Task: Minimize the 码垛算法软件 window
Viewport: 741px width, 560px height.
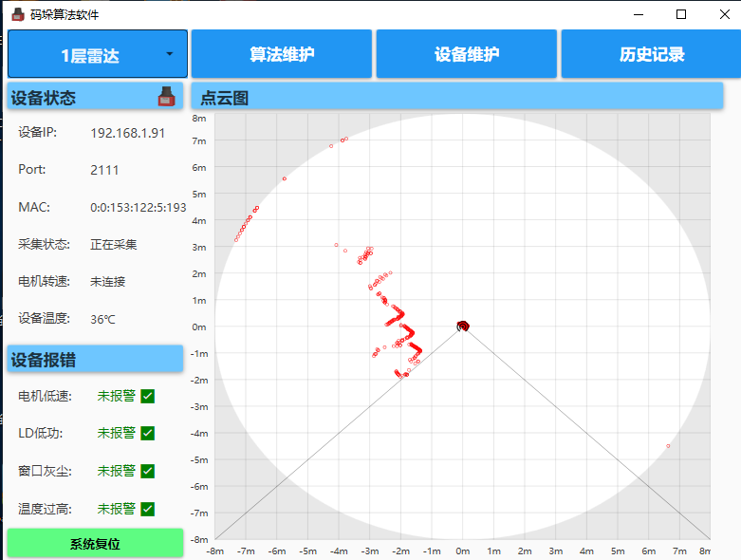Action: (639, 14)
